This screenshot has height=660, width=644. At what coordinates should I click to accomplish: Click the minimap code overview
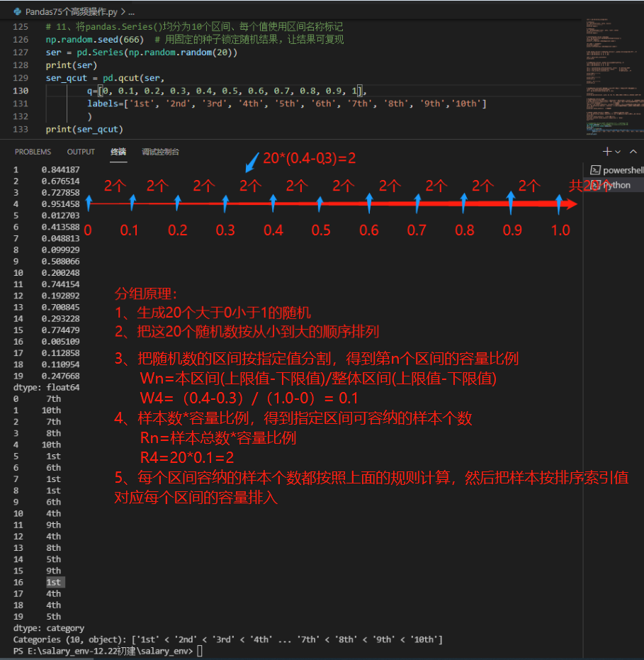[614, 76]
